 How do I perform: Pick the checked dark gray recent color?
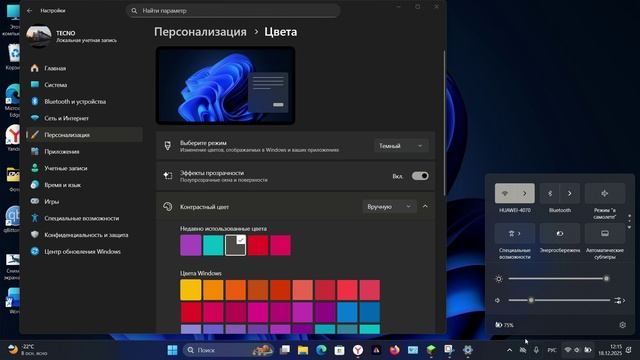click(236, 245)
